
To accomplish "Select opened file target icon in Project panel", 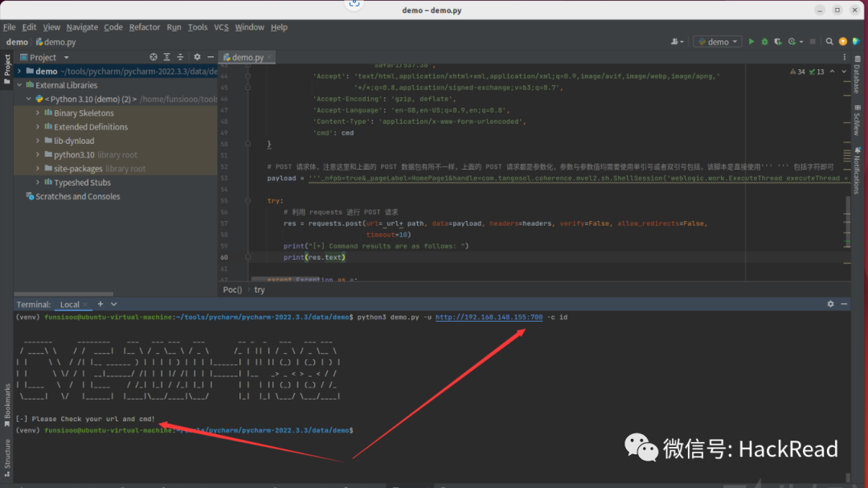I will [154, 57].
